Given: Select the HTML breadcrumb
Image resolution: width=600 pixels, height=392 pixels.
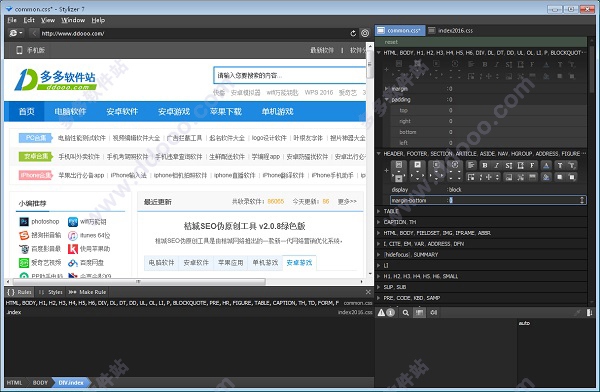Looking at the screenshot, I should (x=15, y=382).
